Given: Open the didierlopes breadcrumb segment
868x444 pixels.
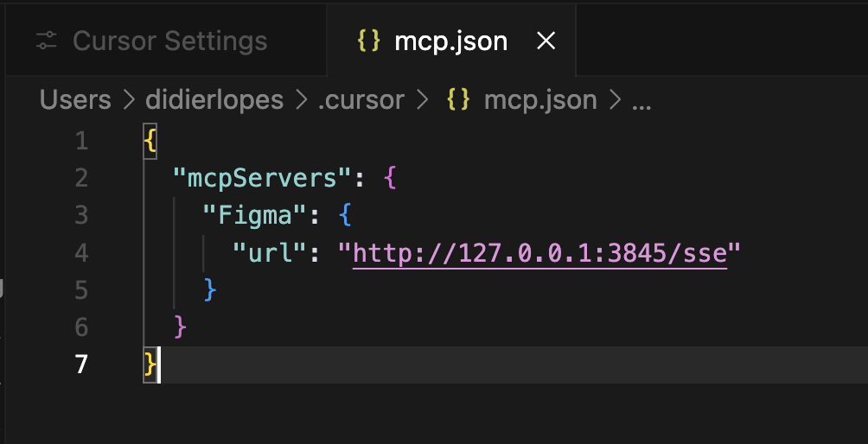Looking at the screenshot, I should tap(214, 100).
